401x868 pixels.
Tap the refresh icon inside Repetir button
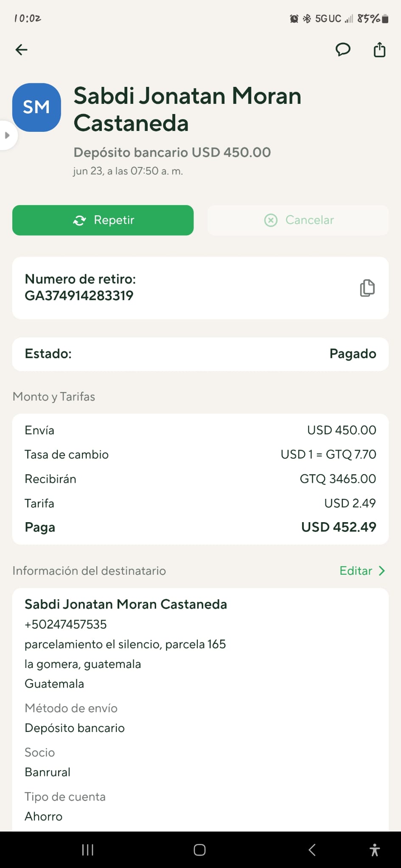79,220
